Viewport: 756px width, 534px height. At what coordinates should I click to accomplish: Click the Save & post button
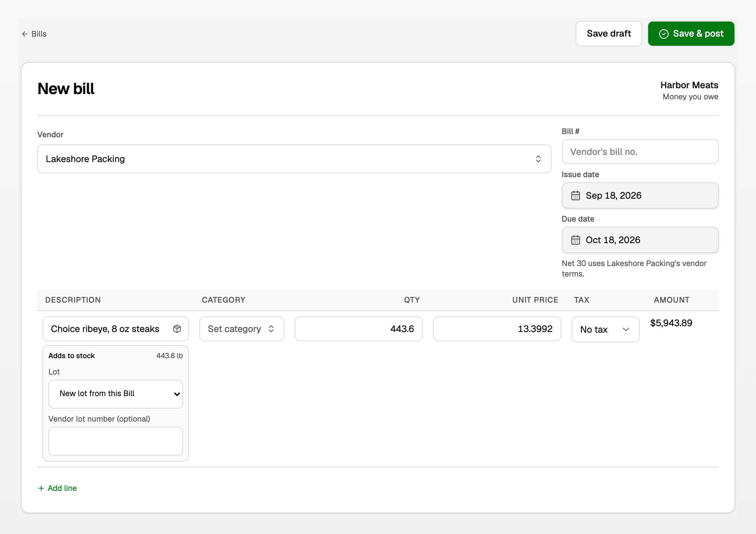click(x=691, y=34)
